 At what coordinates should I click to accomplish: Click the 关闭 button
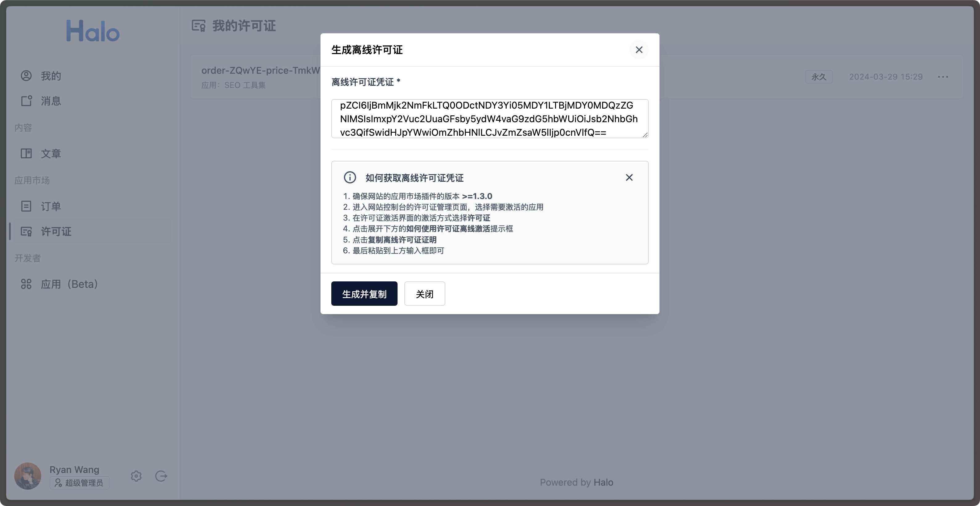coord(424,293)
